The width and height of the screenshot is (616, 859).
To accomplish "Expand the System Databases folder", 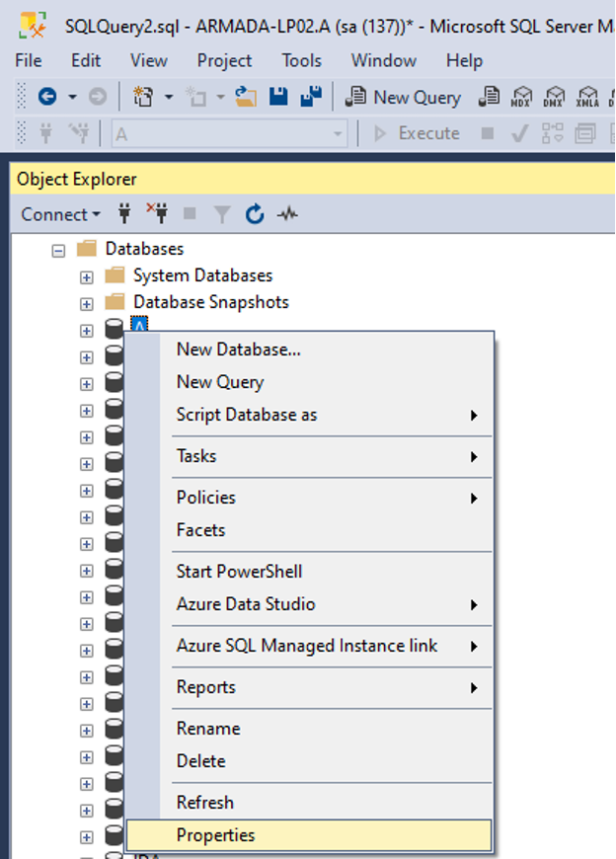I will pyautogui.click(x=87, y=277).
